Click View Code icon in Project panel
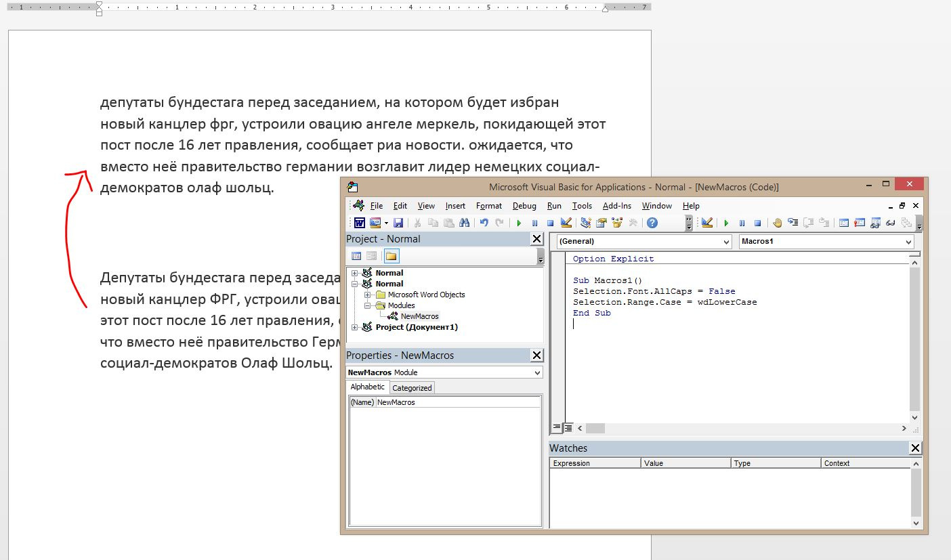 (x=356, y=256)
